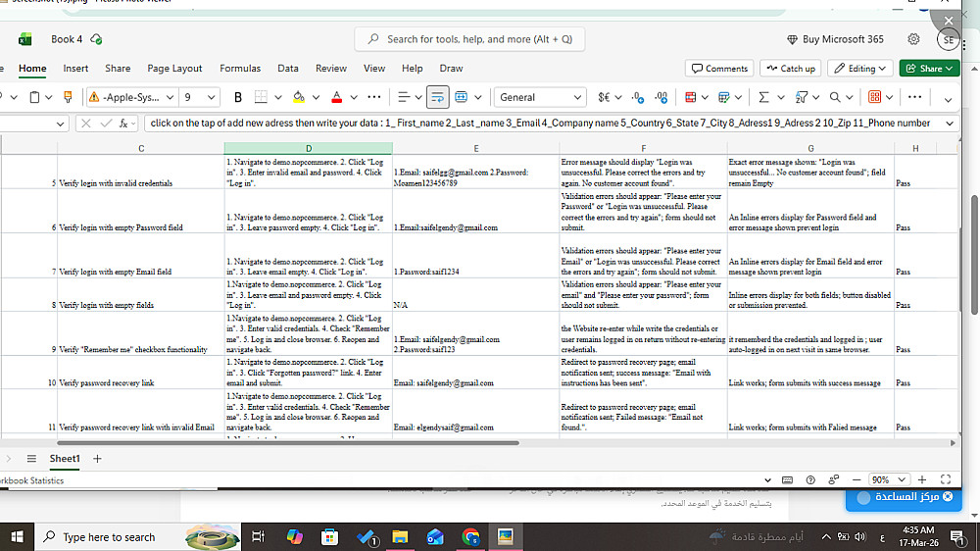
Task: Apply the red font color
Action: (x=337, y=98)
